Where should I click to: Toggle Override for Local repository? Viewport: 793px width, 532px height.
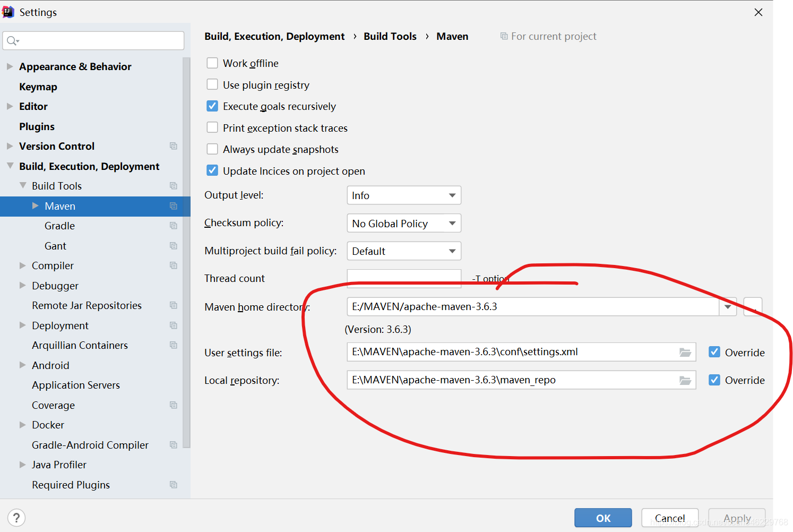(714, 380)
